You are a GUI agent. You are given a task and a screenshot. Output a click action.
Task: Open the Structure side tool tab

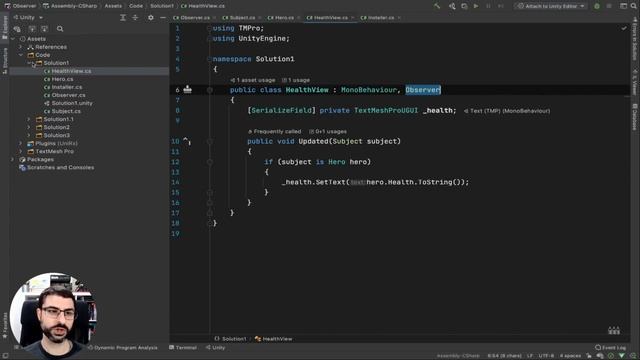4,60
